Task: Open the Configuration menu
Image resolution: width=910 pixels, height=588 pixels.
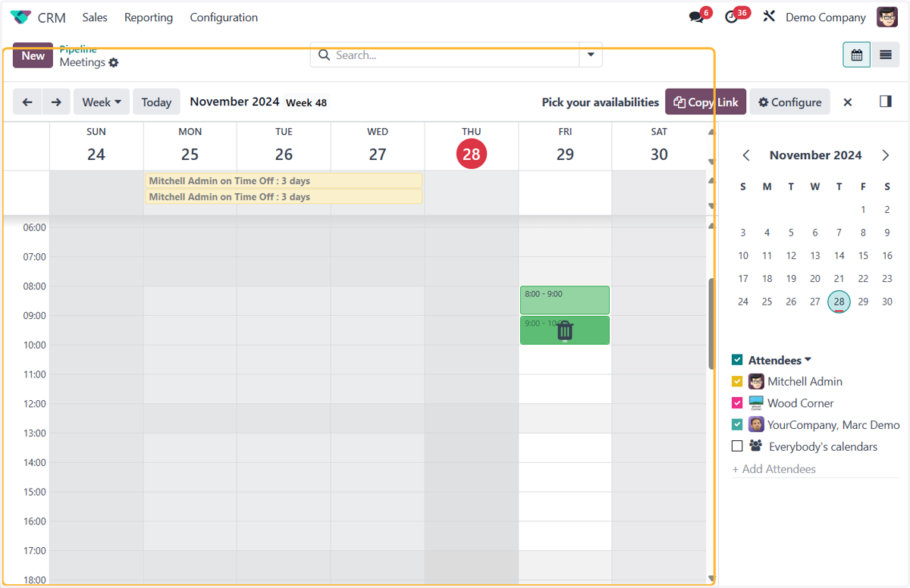Action: point(224,17)
